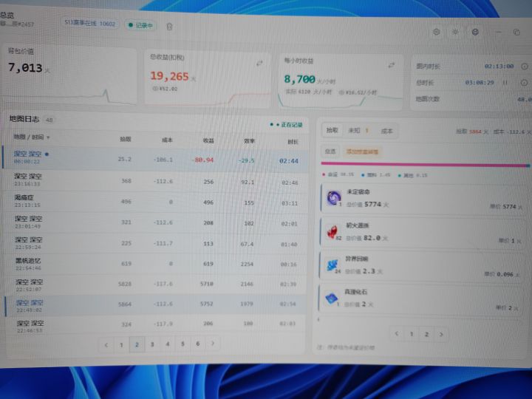Switch to the 成本 tab

386,131
